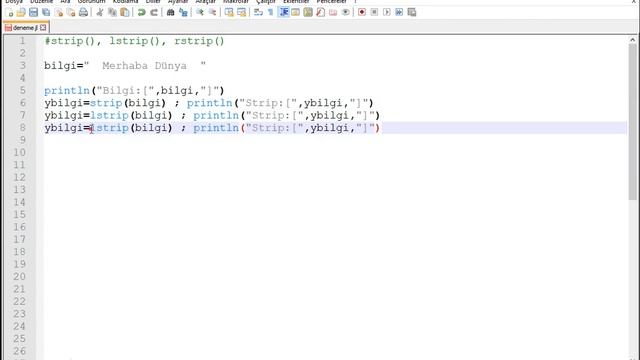Viewport: 640px width, 360px height.
Task: Open the Function List panel icon
Action: coord(321,12)
